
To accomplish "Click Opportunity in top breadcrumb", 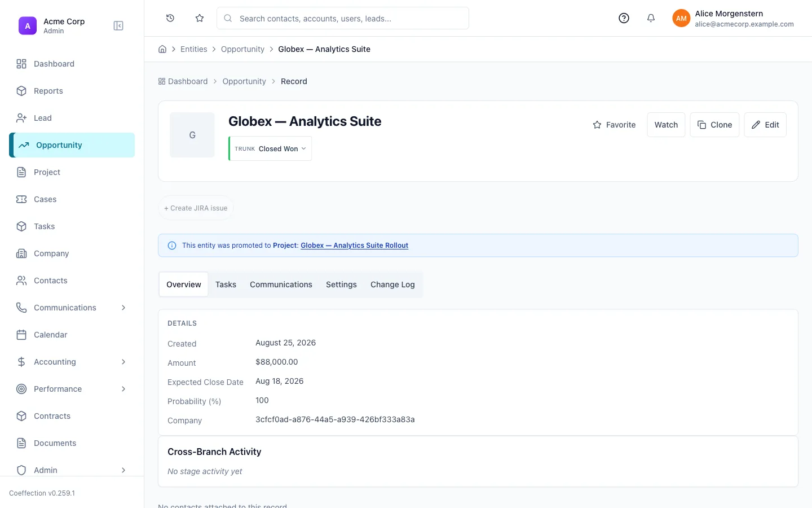I will (242, 49).
